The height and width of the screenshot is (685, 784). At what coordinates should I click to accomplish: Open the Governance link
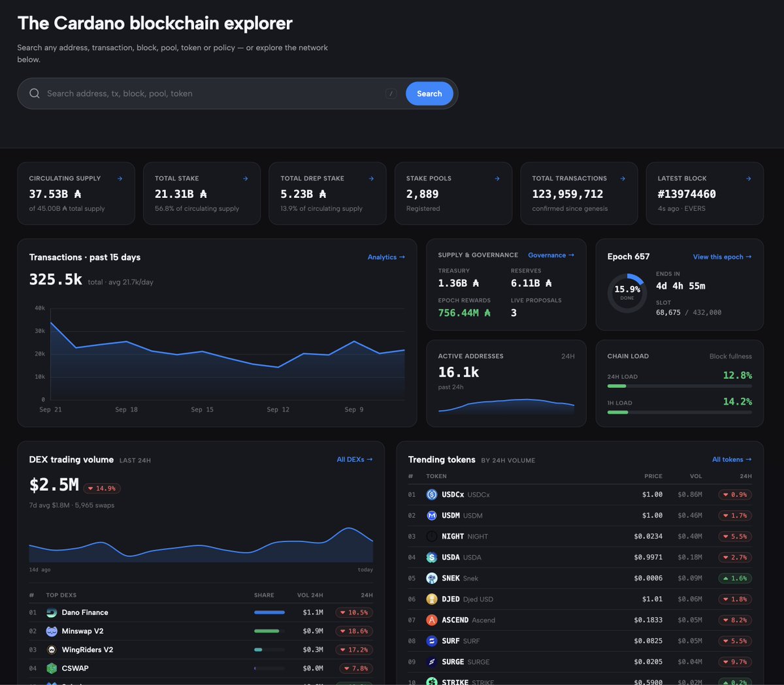point(551,255)
